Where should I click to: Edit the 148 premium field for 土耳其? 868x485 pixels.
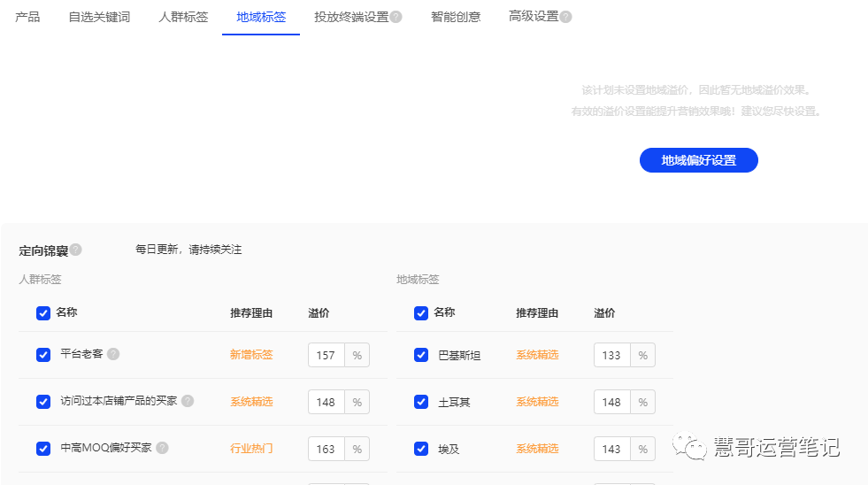pos(611,402)
